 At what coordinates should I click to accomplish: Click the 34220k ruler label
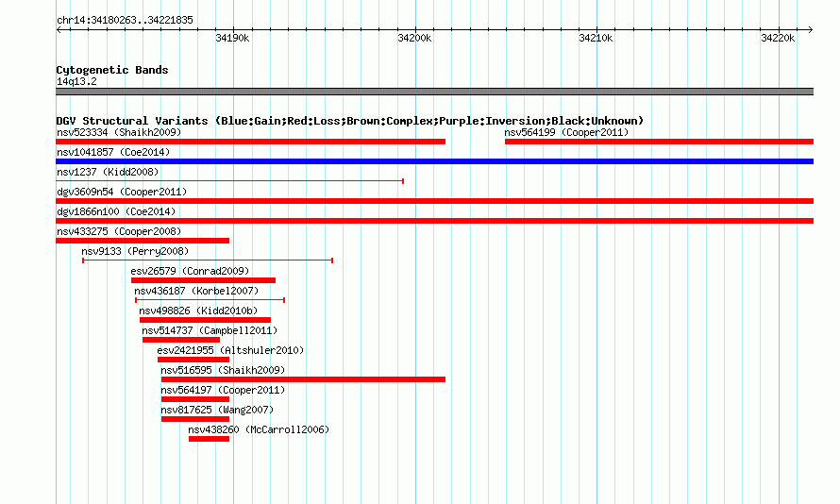[x=778, y=38]
